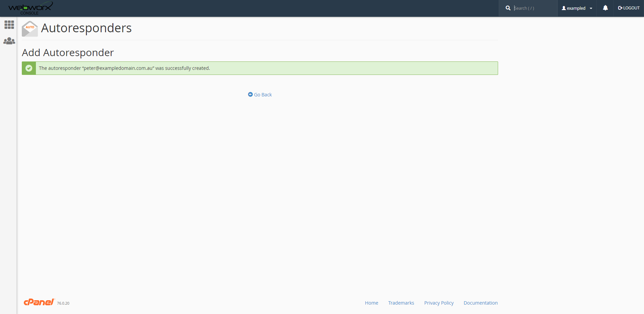Image resolution: width=644 pixels, height=314 pixels.
Task: Click the Autoresponders page heading
Action: click(x=86, y=28)
